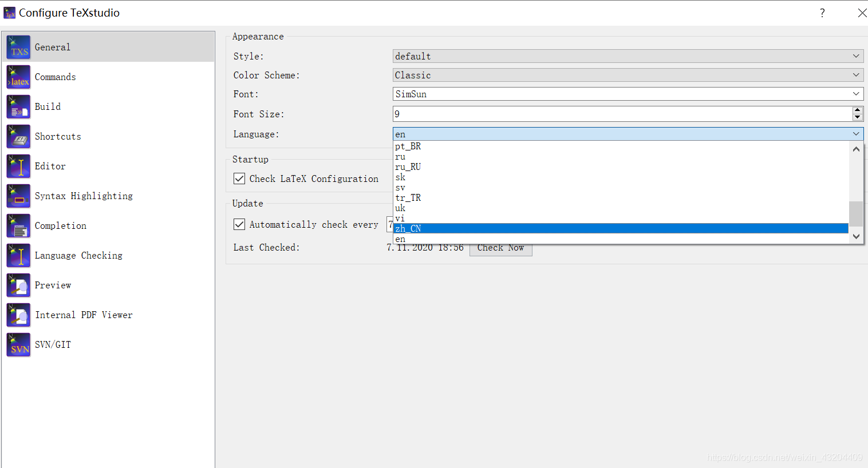Open Internal PDF Viewer settings
Image resolution: width=868 pixels, height=468 pixels.
[108, 315]
